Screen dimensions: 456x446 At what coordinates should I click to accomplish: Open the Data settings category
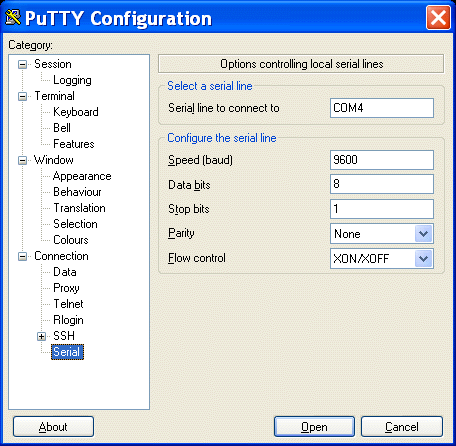tap(65, 272)
